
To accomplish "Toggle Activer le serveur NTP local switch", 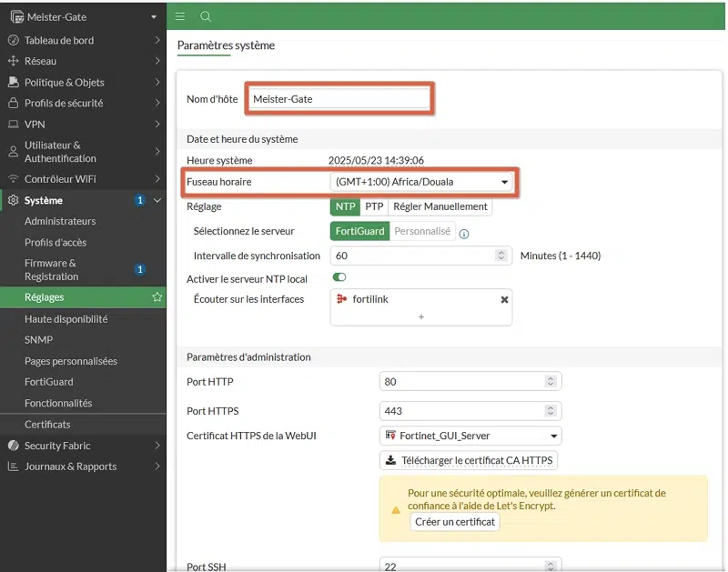I will click(x=339, y=277).
